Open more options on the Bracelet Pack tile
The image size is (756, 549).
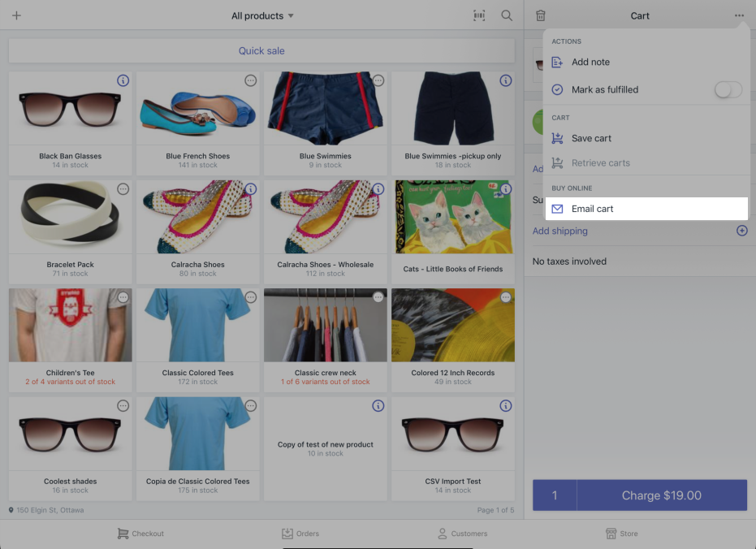coord(123,189)
